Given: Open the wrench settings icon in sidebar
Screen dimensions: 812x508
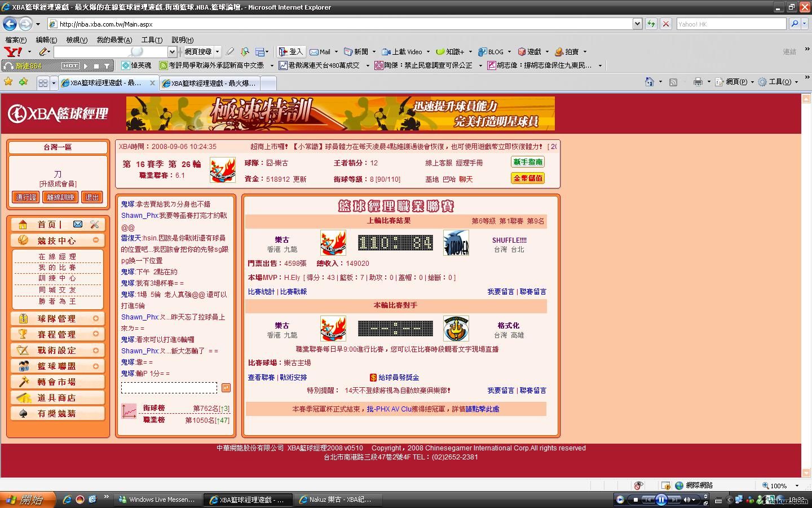Looking at the screenshot, I should [94, 224].
